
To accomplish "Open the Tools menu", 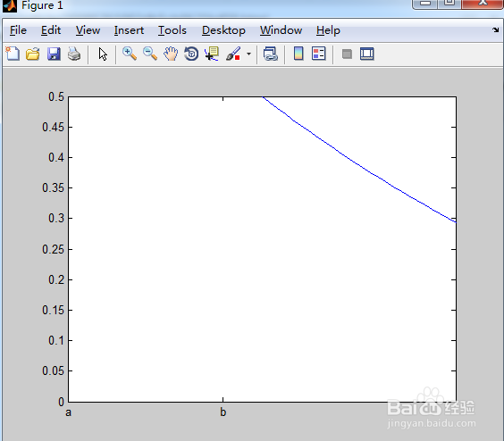I will [172, 30].
